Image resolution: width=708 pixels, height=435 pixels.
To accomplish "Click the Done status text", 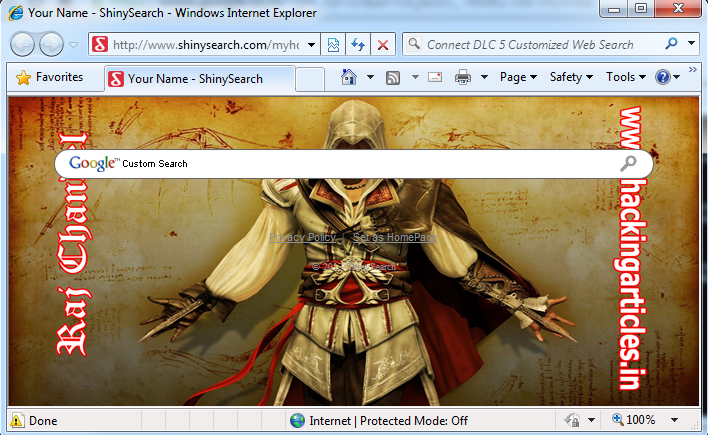I will [43, 421].
